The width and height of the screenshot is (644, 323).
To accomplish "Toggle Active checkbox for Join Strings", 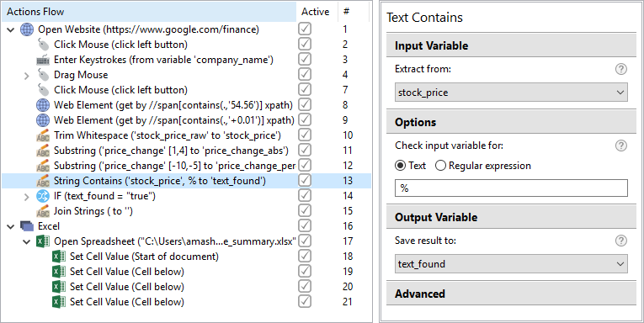I will click(x=305, y=210).
